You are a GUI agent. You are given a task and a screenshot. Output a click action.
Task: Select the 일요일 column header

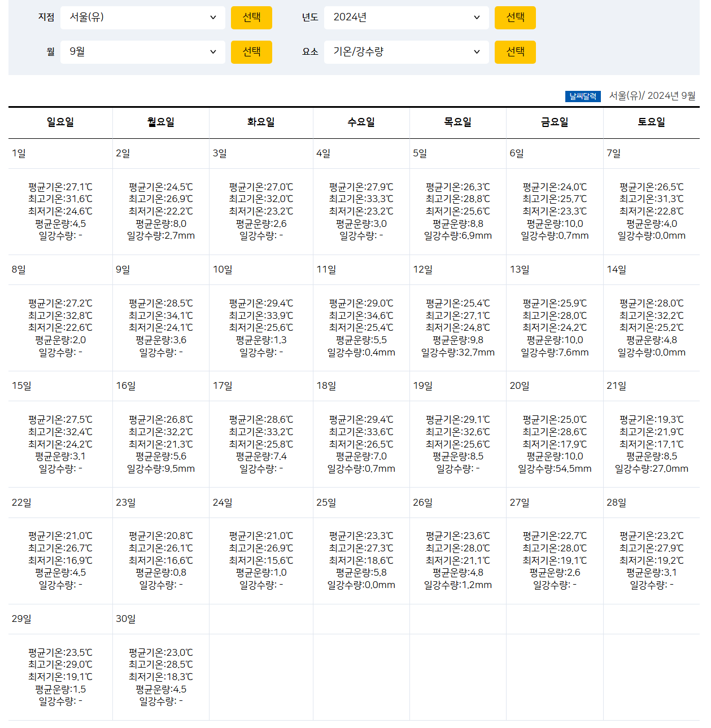60,122
